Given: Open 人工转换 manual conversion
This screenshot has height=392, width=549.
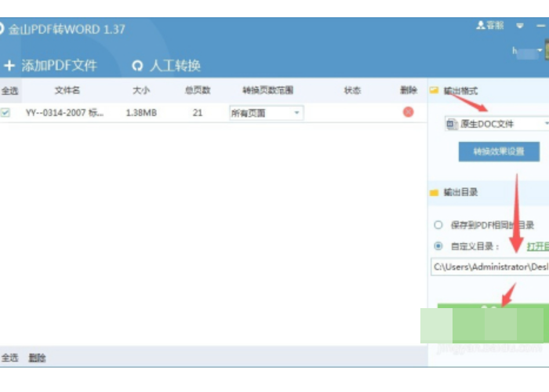Looking at the screenshot, I should (x=175, y=65).
